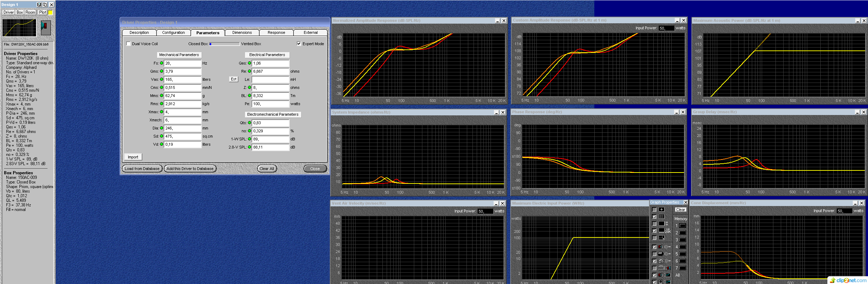Click the crosshair cursor icon in Graph Properties
868x284 pixels.
661,210
